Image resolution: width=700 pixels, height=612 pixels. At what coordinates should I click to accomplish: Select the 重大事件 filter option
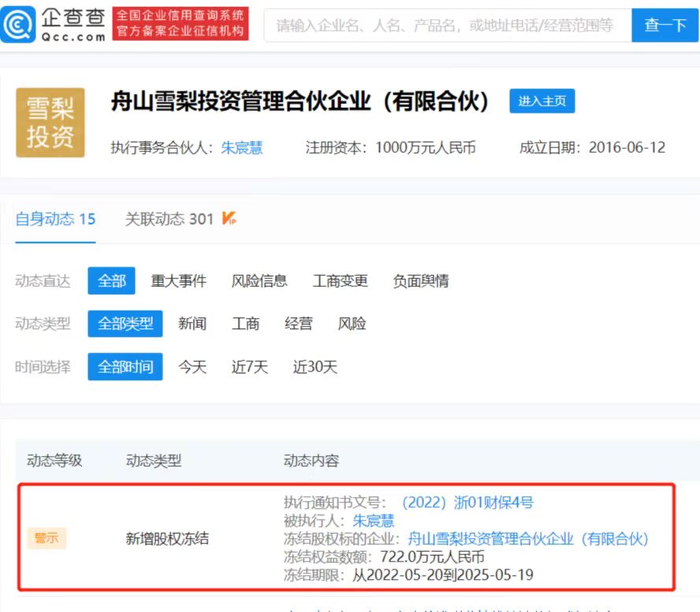click(x=179, y=281)
